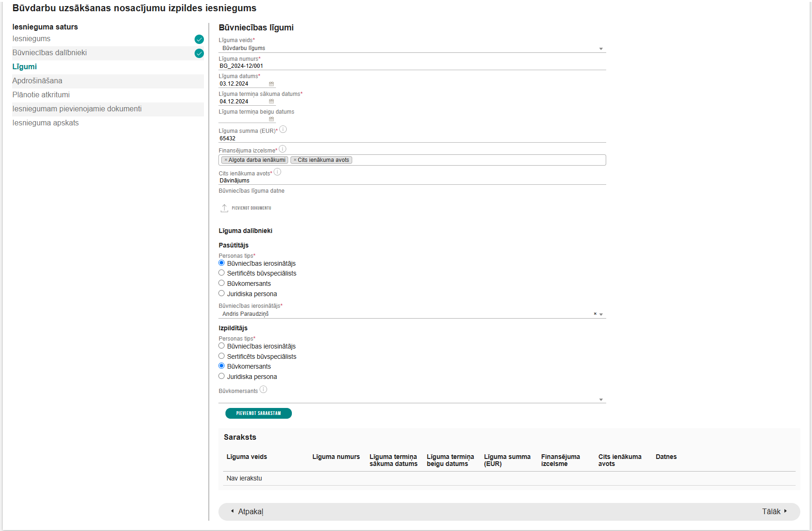Click Cits ienākuma avots column header

620,460
